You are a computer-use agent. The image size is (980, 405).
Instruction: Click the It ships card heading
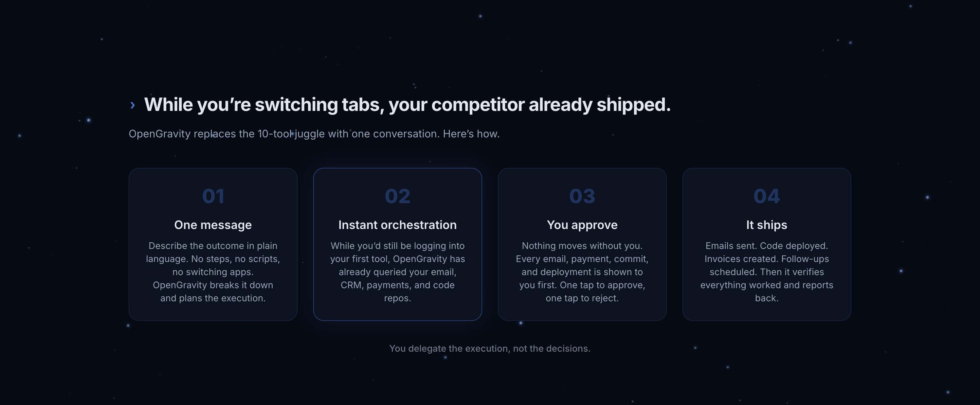[x=767, y=225]
